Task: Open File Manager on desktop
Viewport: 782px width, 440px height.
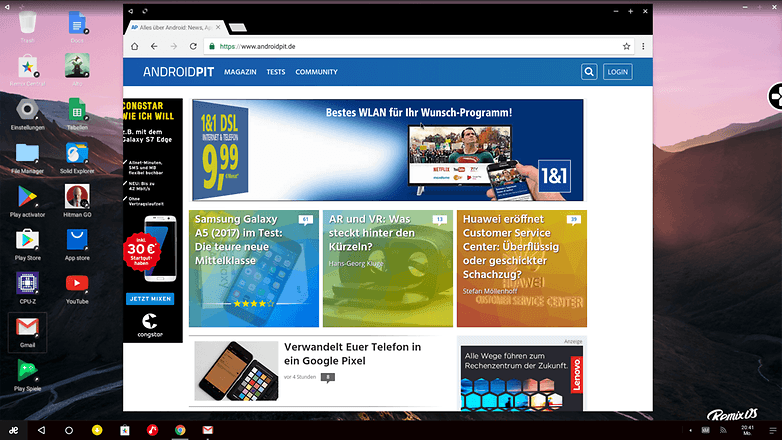Action: pyautogui.click(x=27, y=154)
